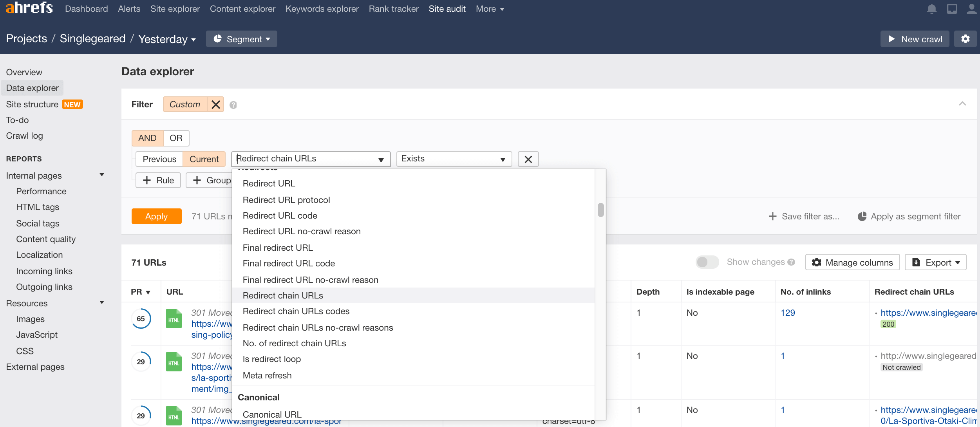This screenshot has width=980, height=427.
Task: Click the Redirect chain URLs field selector
Action: [311, 159]
